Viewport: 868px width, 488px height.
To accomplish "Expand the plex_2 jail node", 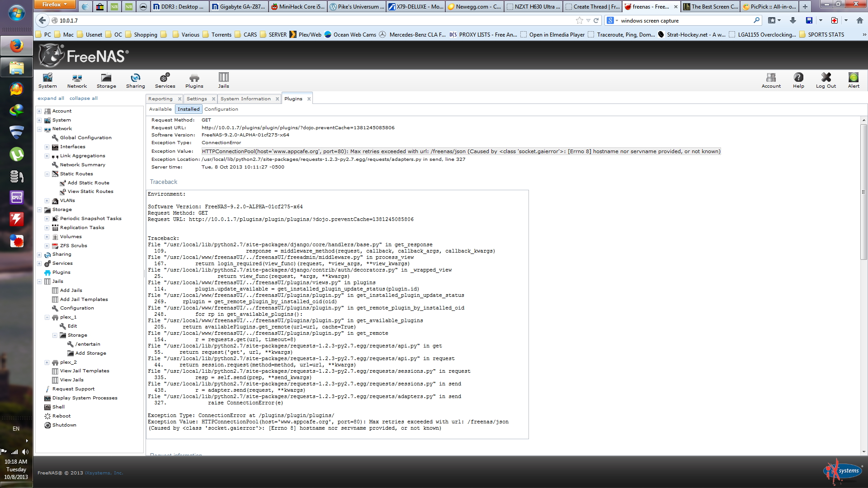I will pyautogui.click(x=47, y=362).
